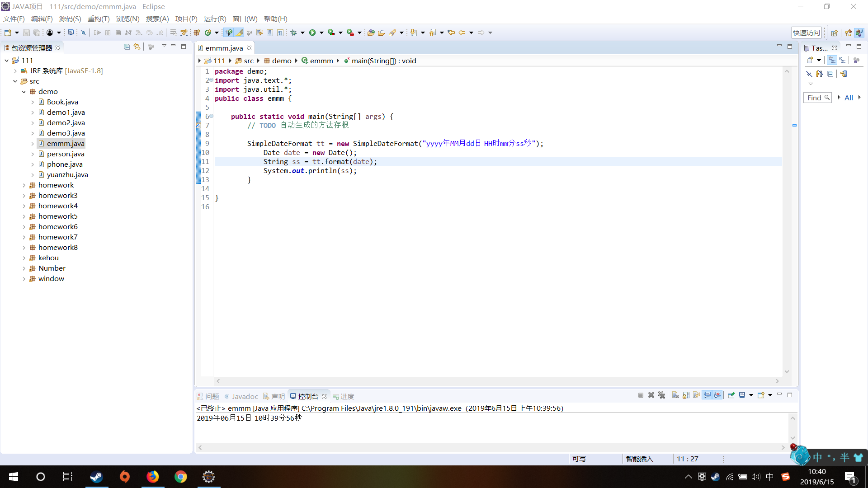Expand the homework package

pyautogui.click(x=24, y=185)
